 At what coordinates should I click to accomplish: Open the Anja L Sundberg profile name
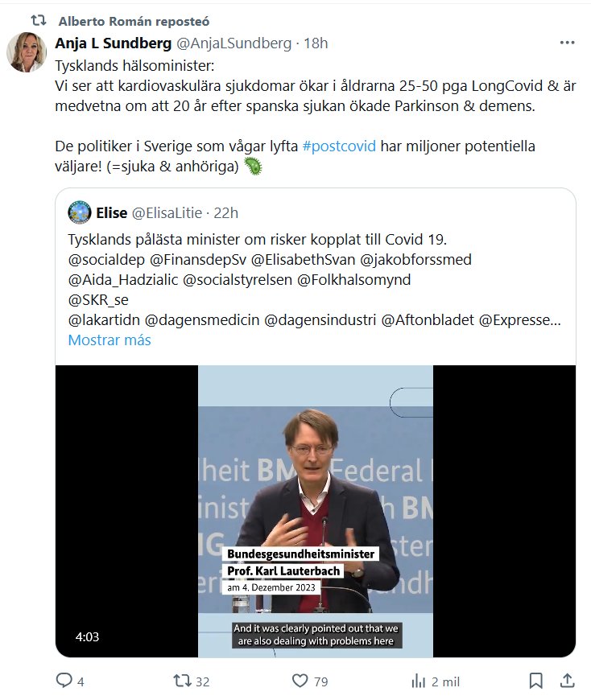113,43
